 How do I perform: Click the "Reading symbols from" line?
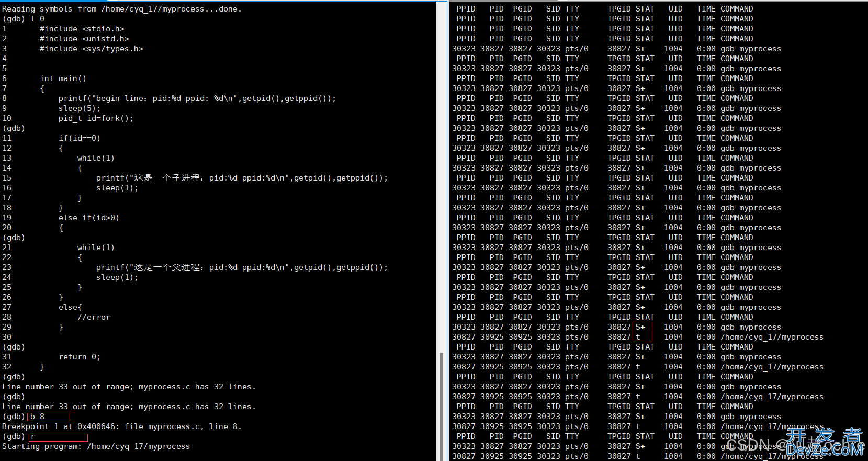(121, 9)
